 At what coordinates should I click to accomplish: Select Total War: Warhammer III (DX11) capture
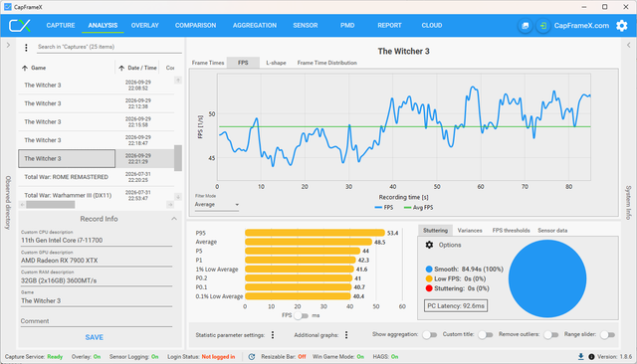click(97, 195)
